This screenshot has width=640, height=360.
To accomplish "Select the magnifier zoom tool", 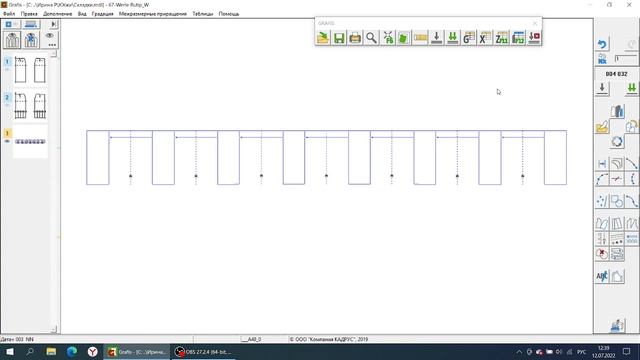I will pos(371,38).
